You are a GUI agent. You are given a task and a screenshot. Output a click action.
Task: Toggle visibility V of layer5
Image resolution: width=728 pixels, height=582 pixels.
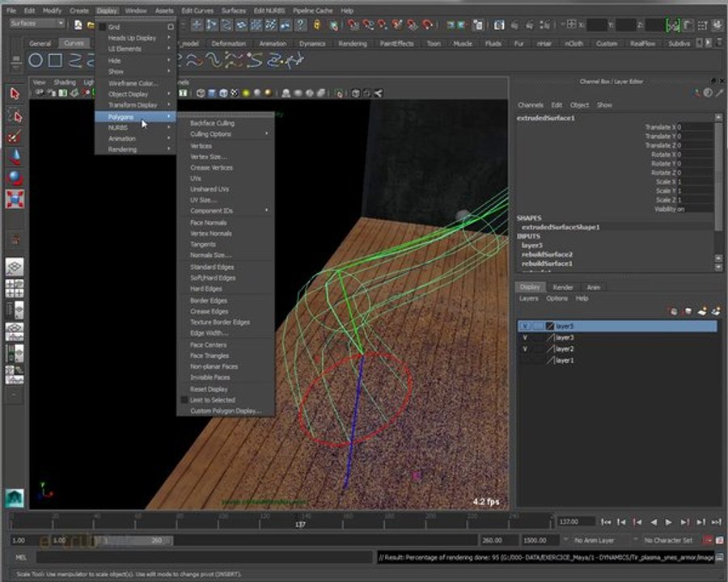[x=525, y=326]
